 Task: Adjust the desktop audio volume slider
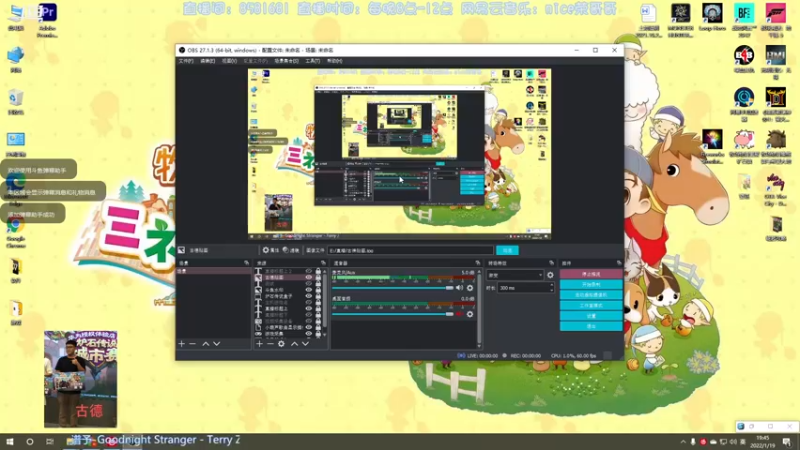(393, 314)
